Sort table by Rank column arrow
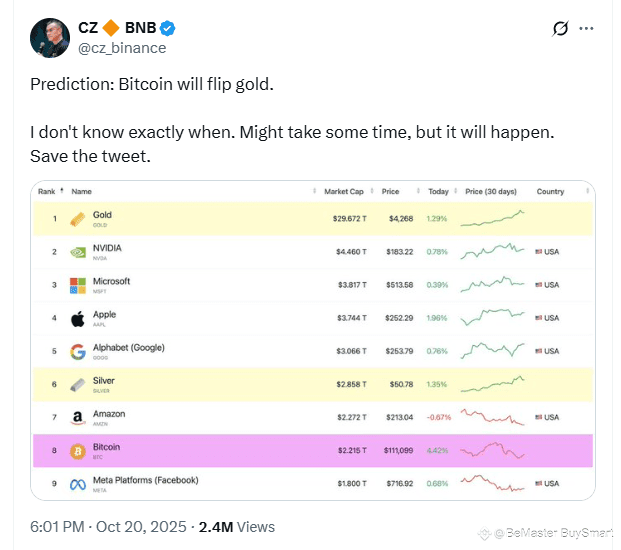The image size is (621, 550). point(62,191)
